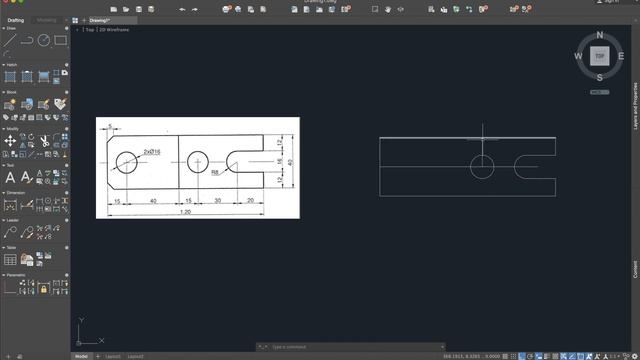640x360 pixels.
Task: Toggle grid display in status bar
Action: [x=505, y=356]
